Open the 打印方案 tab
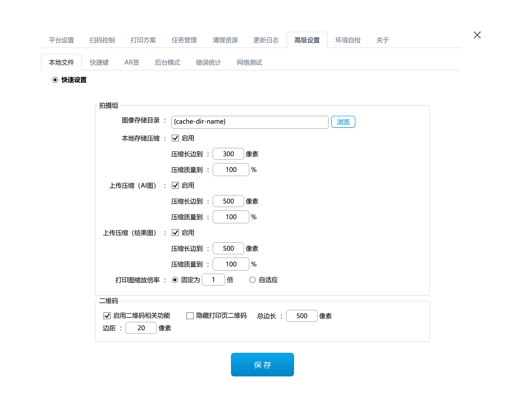The height and width of the screenshot is (420, 525). 143,40
